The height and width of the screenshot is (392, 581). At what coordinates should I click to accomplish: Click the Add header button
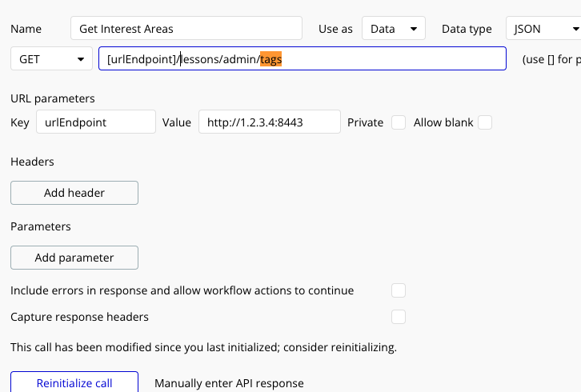74,193
